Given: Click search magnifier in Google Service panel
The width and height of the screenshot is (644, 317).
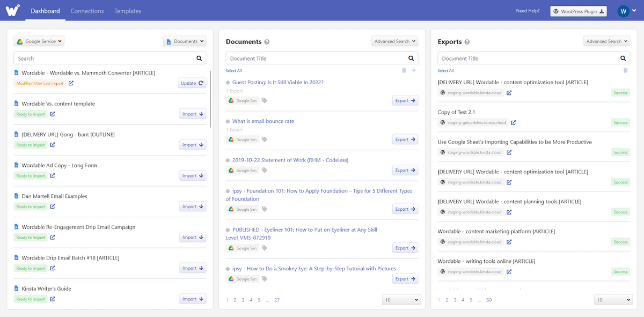Looking at the screenshot, I should coord(199,58).
